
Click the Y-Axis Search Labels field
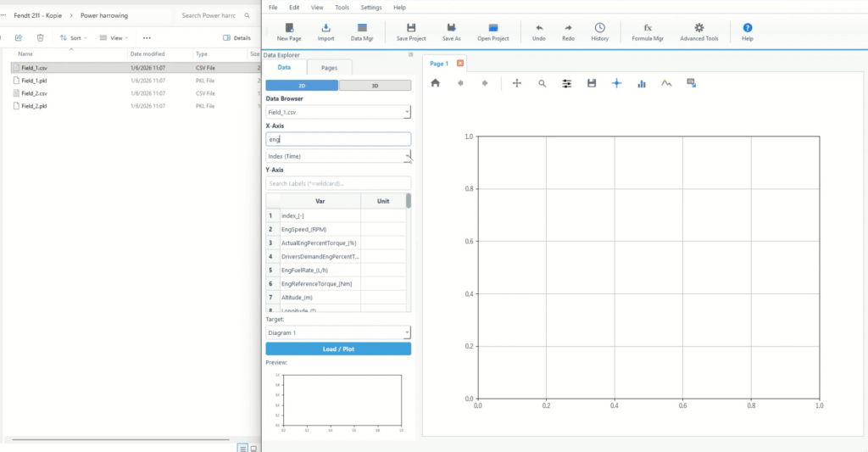point(338,183)
